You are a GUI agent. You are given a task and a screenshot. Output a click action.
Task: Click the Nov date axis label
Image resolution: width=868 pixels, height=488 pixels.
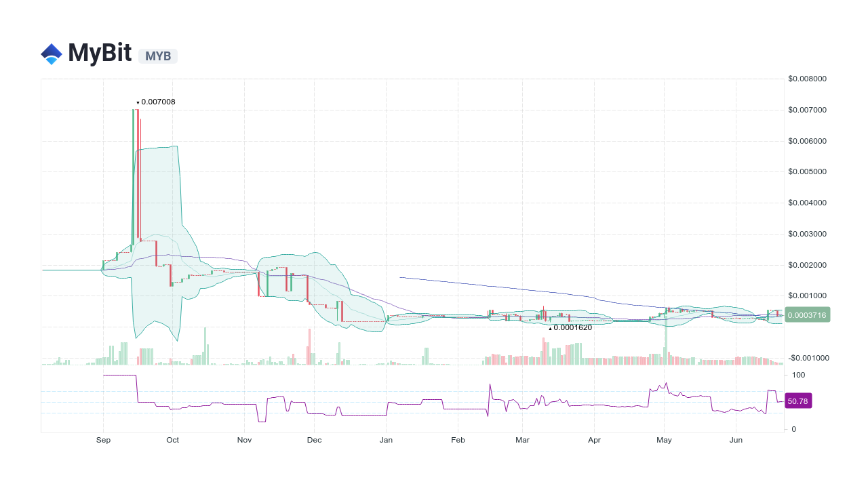245,440
